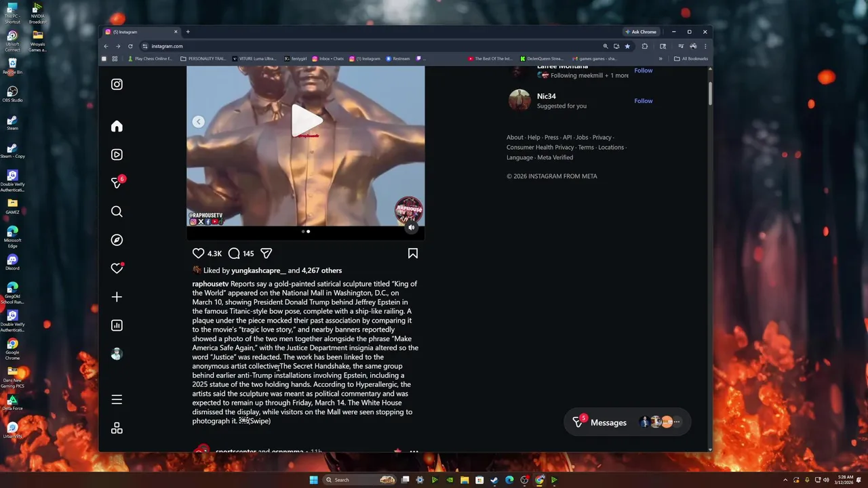Image resolution: width=868 pixels, height=488 pixels.
Task: Open the Dashboard chart icon in sidebar
Action: click(x=117, y=325)
